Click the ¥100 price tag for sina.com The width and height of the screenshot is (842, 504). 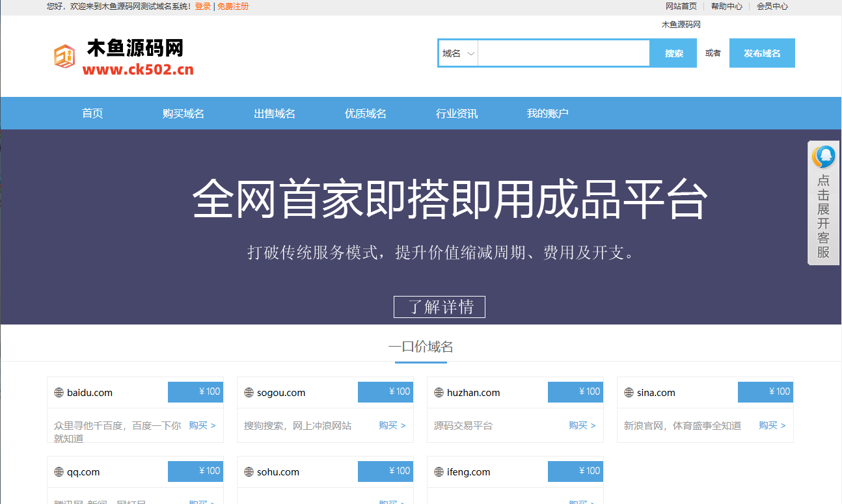point(765,391)
